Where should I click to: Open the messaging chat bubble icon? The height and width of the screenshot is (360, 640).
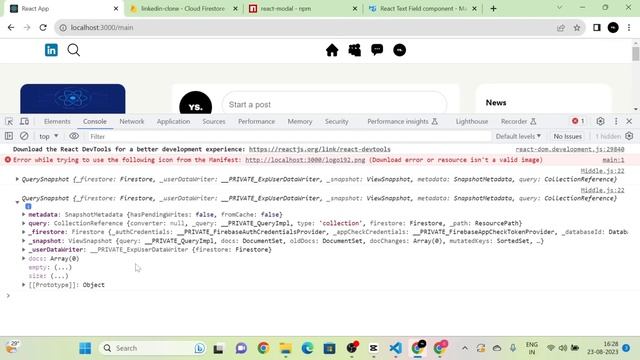click(x=377, y=50)
